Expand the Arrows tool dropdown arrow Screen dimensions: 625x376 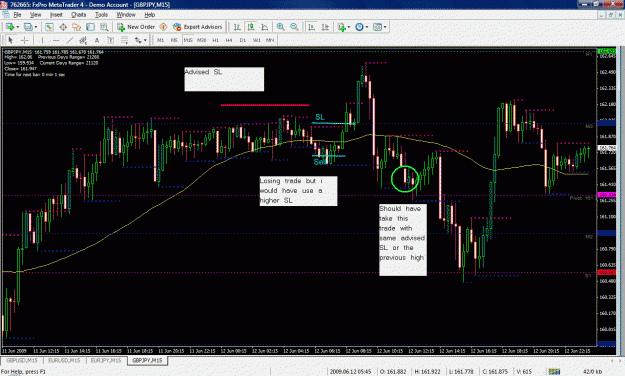point(145,40)
